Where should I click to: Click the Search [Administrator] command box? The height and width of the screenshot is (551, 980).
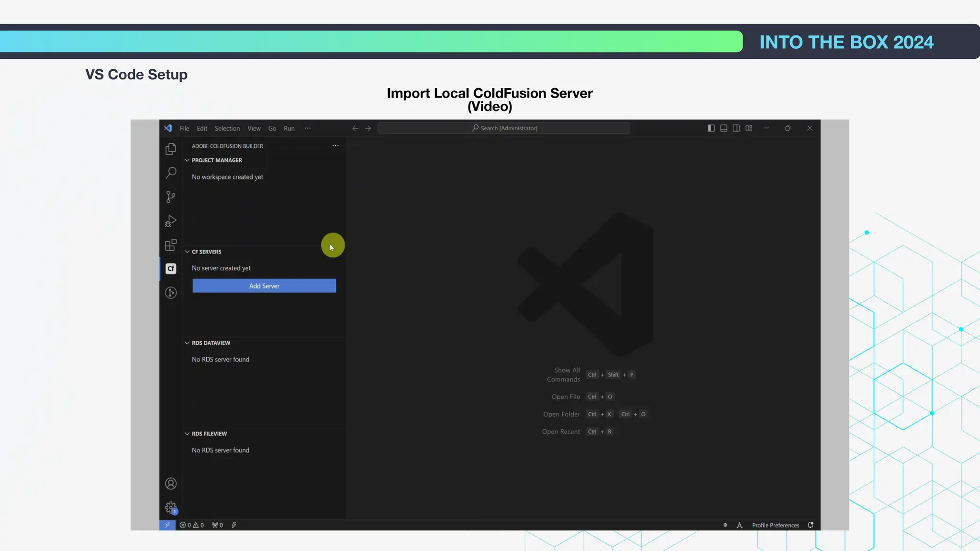(504, 128)
